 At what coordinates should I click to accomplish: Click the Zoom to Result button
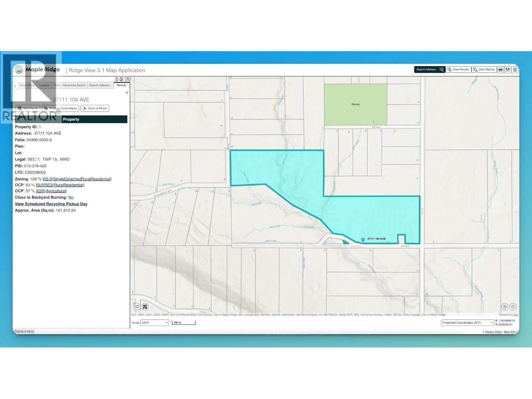pyautogui.click(x=95, y=108)
